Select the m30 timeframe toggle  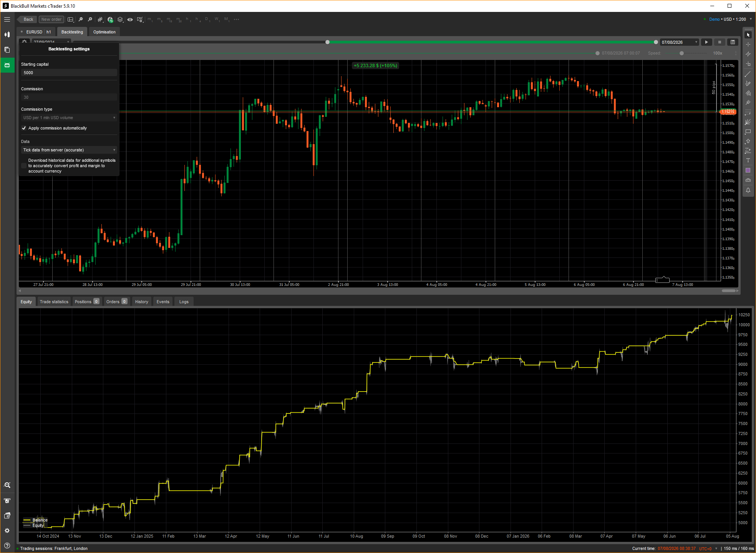(179, 20)
